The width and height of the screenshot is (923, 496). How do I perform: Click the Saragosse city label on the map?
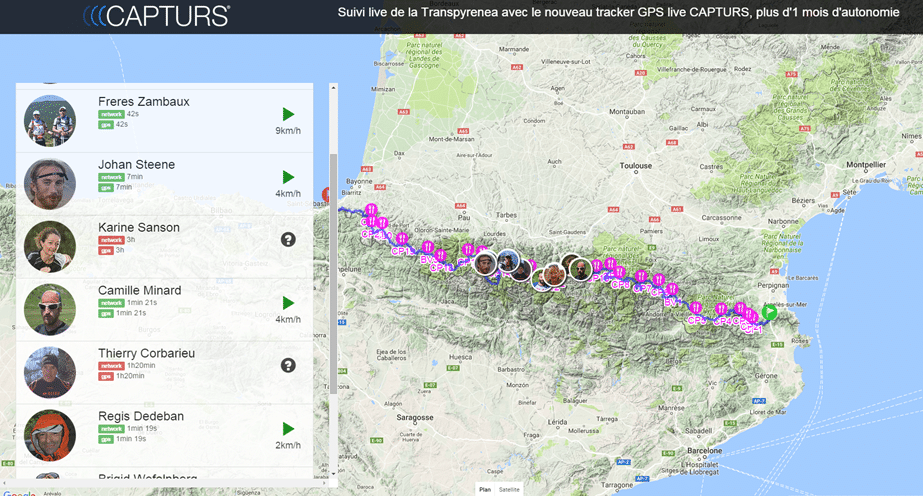(415, 418)
